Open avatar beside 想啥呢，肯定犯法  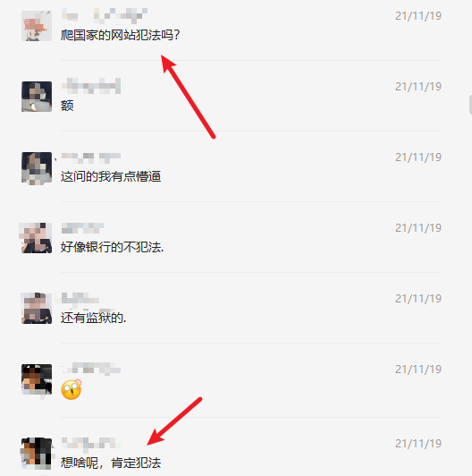click(x=37, y=454)
